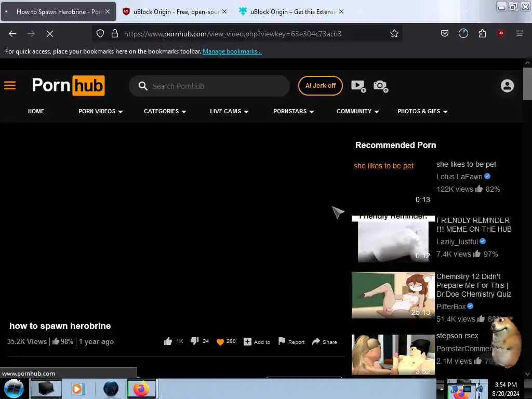This screenshot has height=399, width=532.
Task: Click the Add to plus icon
Action: 247,342
